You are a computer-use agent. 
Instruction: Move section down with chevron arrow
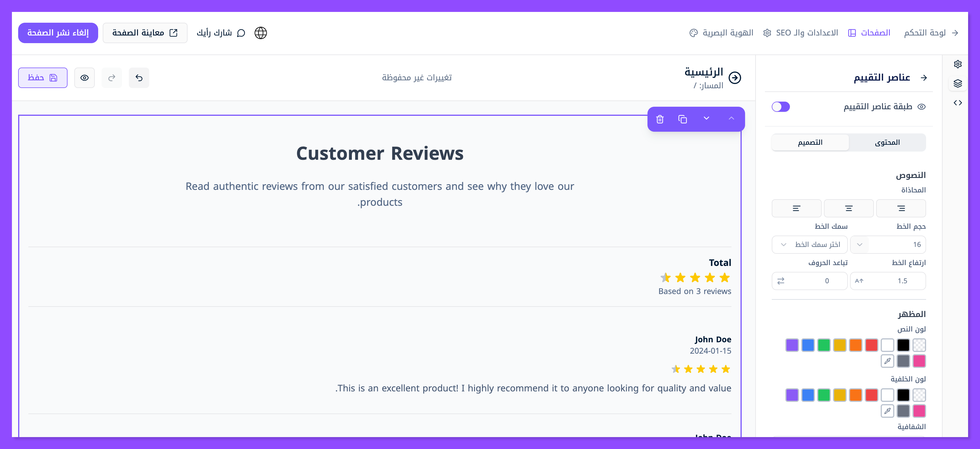706,118
